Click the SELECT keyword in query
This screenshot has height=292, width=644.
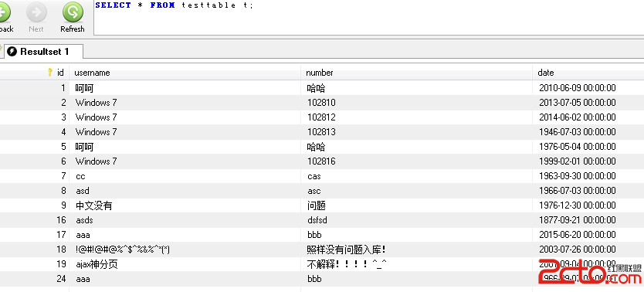pos(113,5)
